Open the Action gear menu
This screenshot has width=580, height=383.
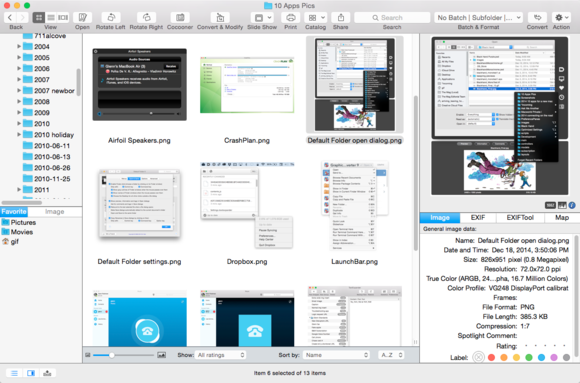coord(561,17)
